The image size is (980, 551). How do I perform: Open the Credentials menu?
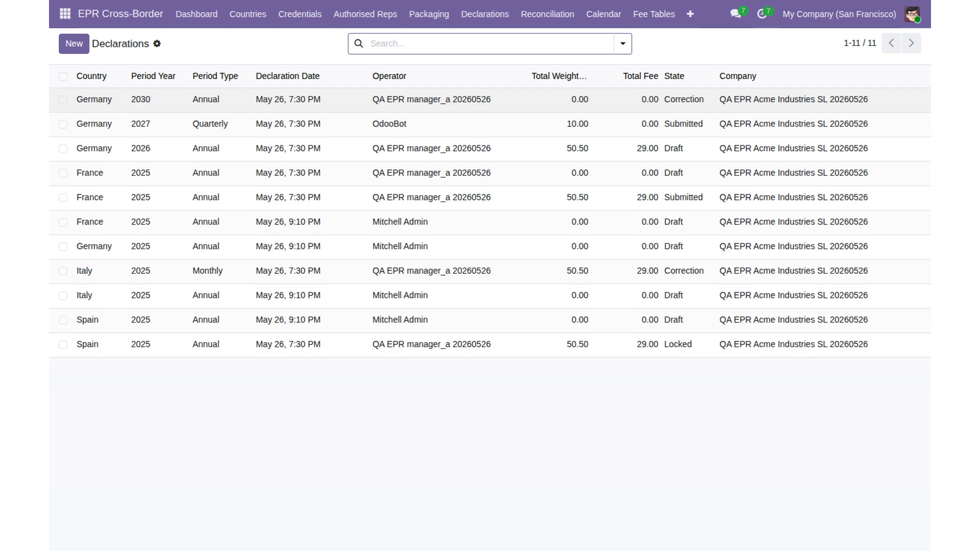click(x=300, y=14)
